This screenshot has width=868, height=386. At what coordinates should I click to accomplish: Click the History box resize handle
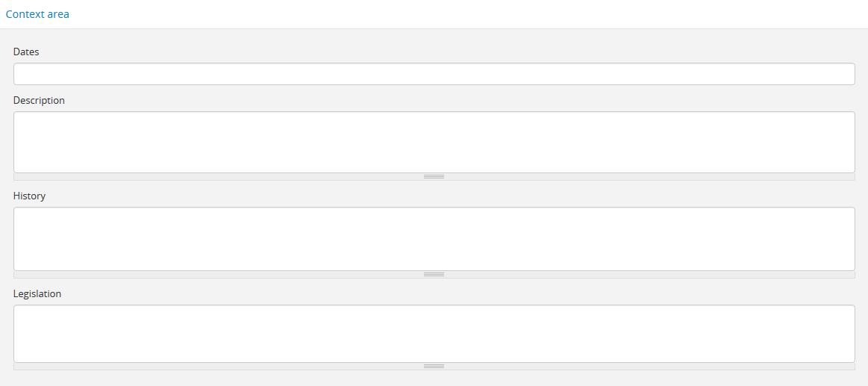[x=434, y=275]
